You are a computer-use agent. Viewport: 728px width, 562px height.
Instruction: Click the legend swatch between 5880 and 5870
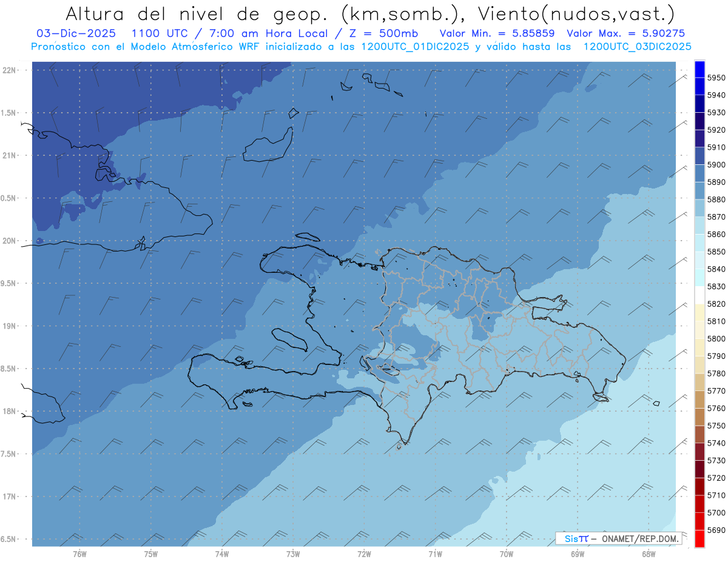(699, 208)
